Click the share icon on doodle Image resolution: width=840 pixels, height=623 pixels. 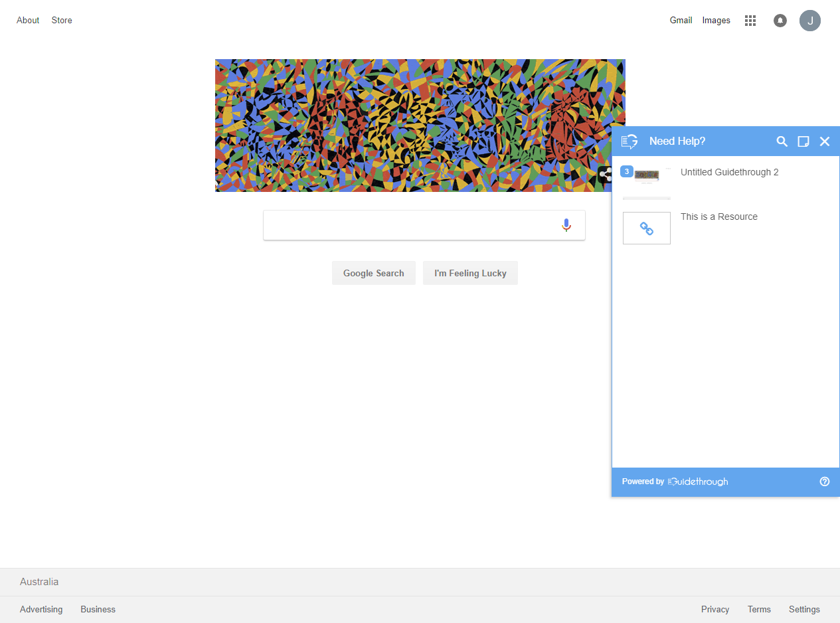click(x=605, y=175)
